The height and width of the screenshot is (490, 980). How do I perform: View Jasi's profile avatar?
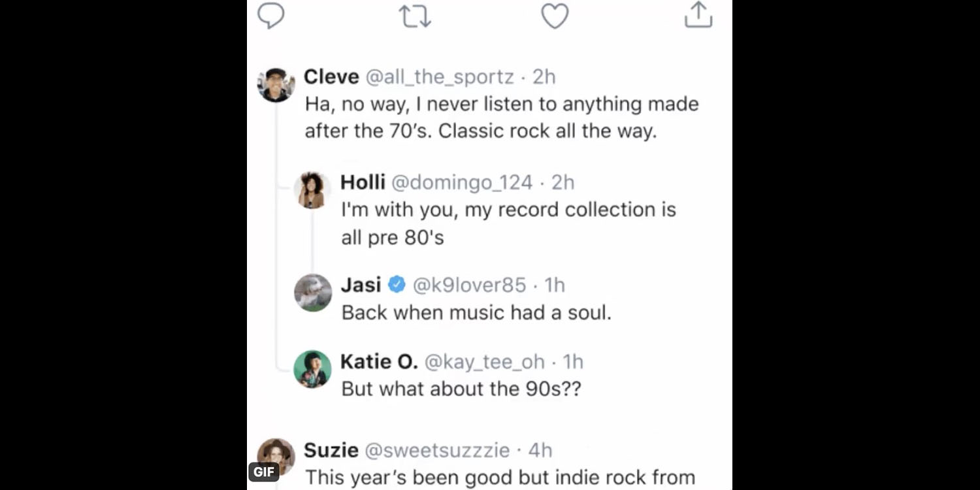click(x=313, y=293)
